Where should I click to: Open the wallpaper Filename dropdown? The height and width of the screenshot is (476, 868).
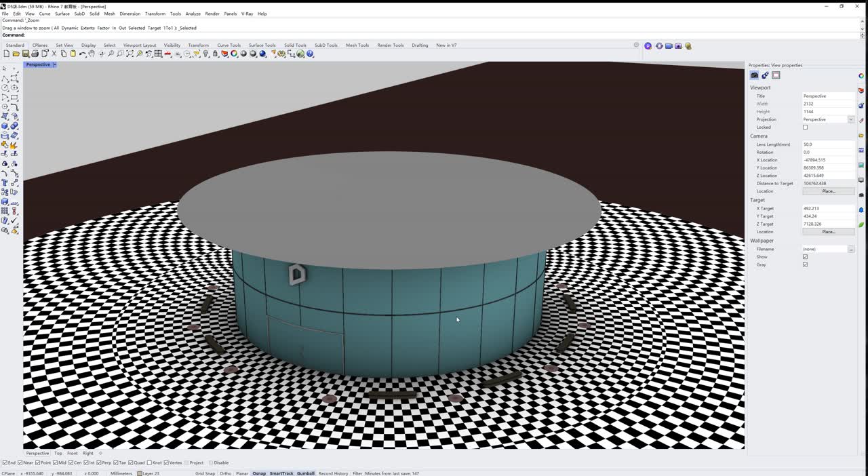852,249
